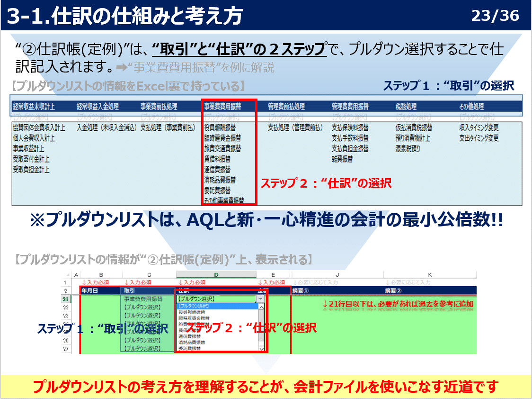Select row header 27
Viewport: 532px width, 399px height.
(x=66, y=348)
